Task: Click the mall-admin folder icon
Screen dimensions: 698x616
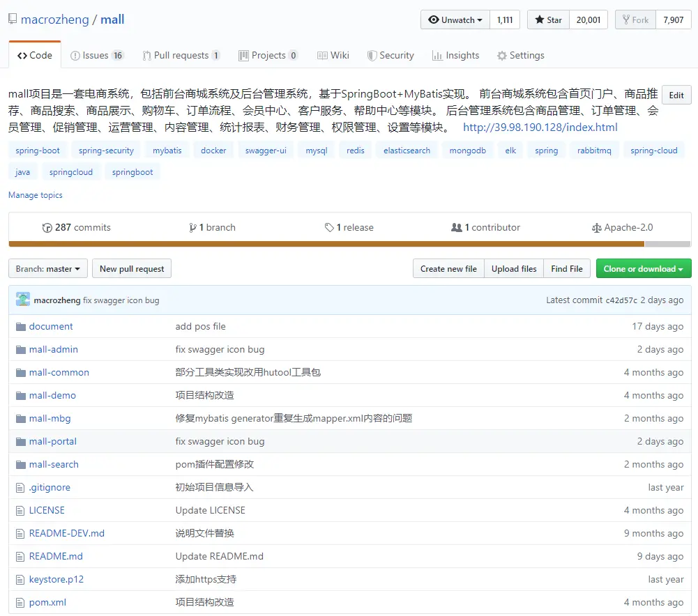Action: click(x=20, y=350)
